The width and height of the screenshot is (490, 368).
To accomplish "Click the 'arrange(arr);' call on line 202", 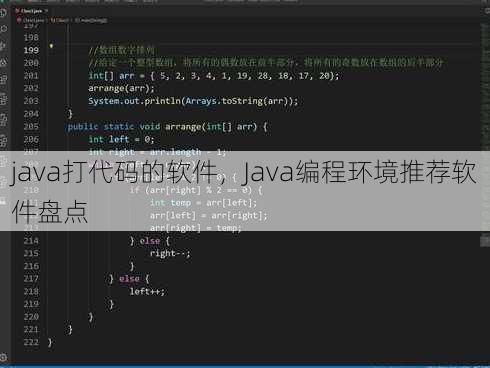I will coord(121,89).
